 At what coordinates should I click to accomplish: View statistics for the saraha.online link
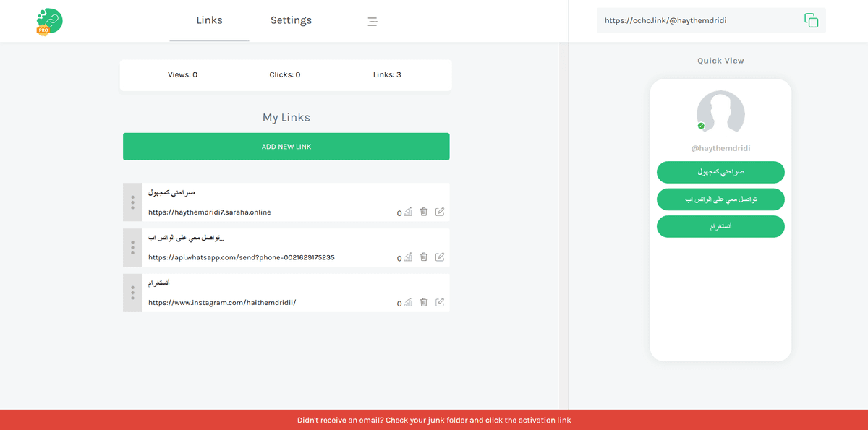[407, 212]
